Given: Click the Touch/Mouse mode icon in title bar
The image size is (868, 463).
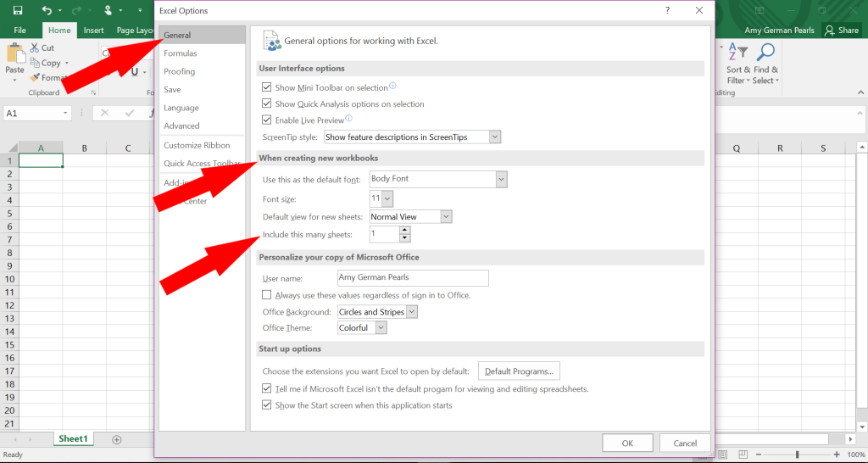Looking at the screenshot, I should pos(108,10).
